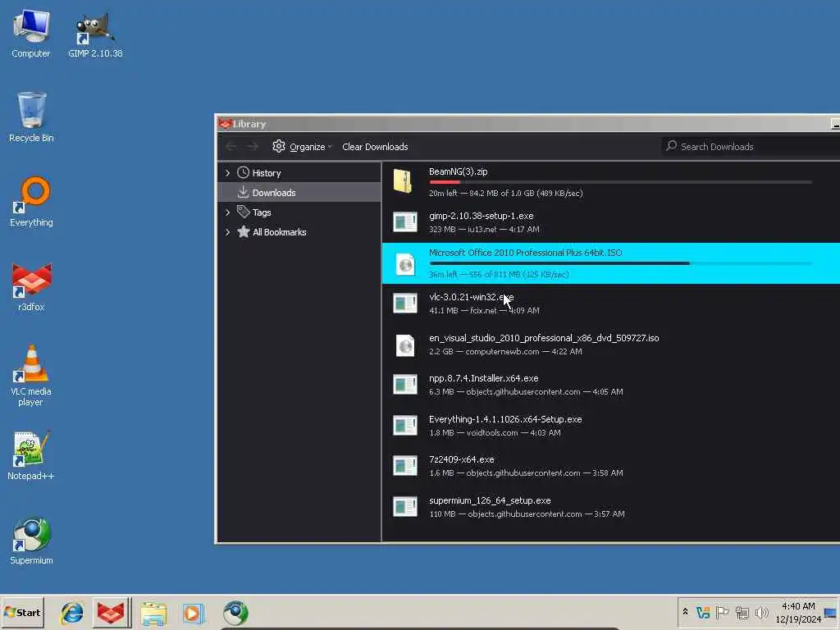840x630 pixels.
Task: Click '110 MB — objects.githubusercontent.com — 3:57 AM' text
Action: pos(527,514)
